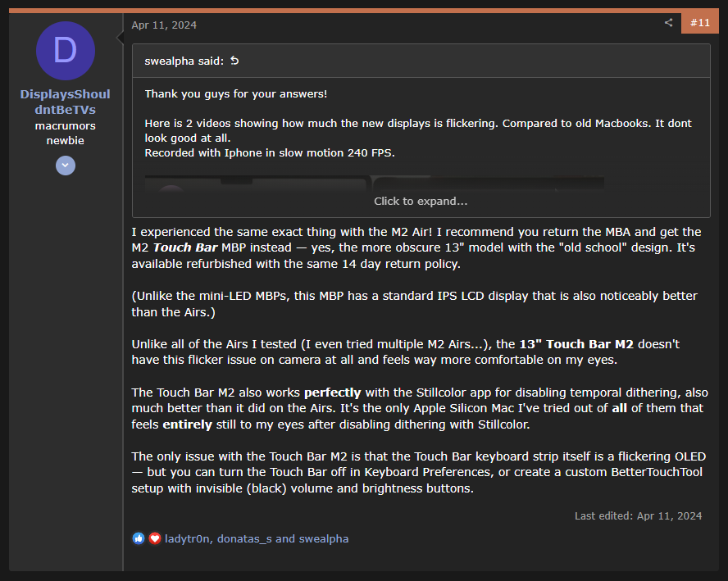Click swealpha in the reactions list

tap(322, 539)
